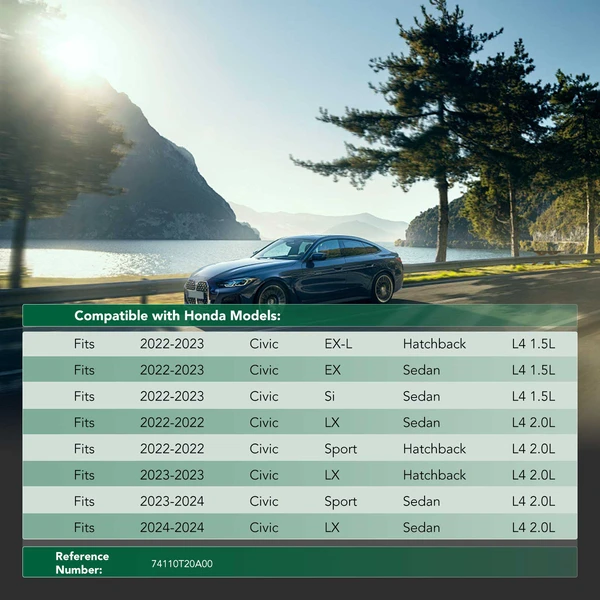Screen dimensions: 600x600
Task: Click the dark blue car in the photo
Action: coord(300,268)
